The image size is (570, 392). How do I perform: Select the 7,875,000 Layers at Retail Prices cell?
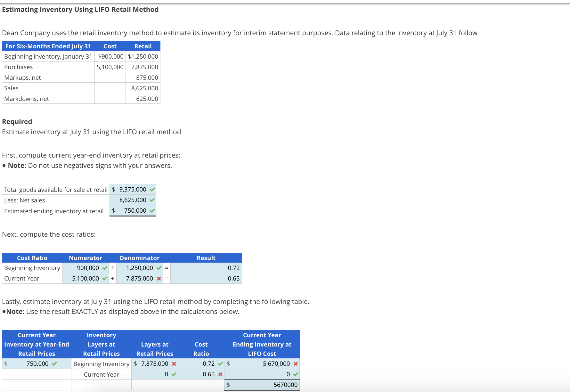153,363
